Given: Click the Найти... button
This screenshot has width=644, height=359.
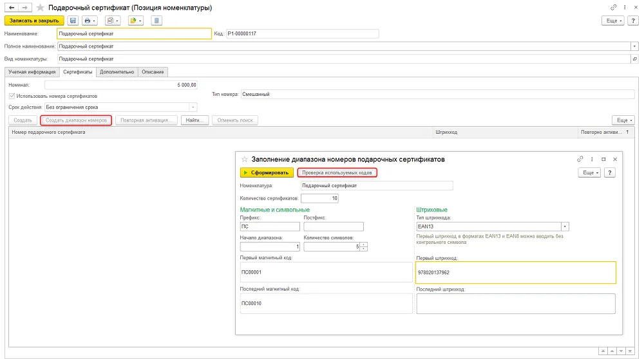Looking at the screenshot, I should tap(194, 120).
